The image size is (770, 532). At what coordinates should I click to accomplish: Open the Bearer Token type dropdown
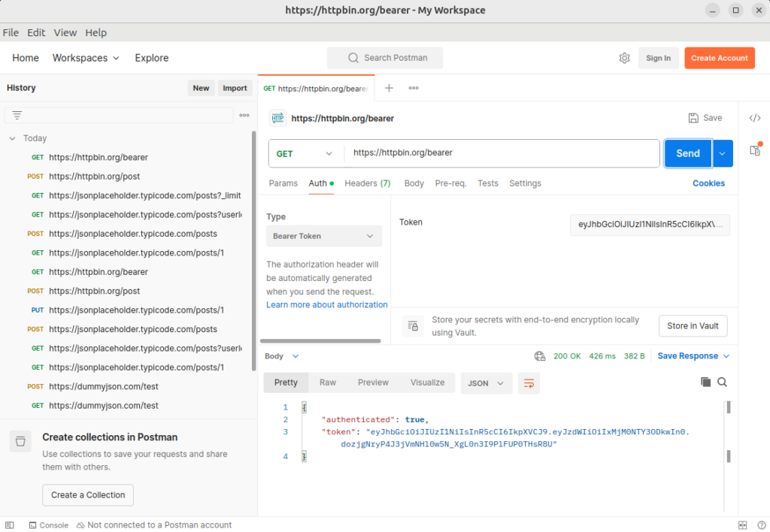[323, 236]
